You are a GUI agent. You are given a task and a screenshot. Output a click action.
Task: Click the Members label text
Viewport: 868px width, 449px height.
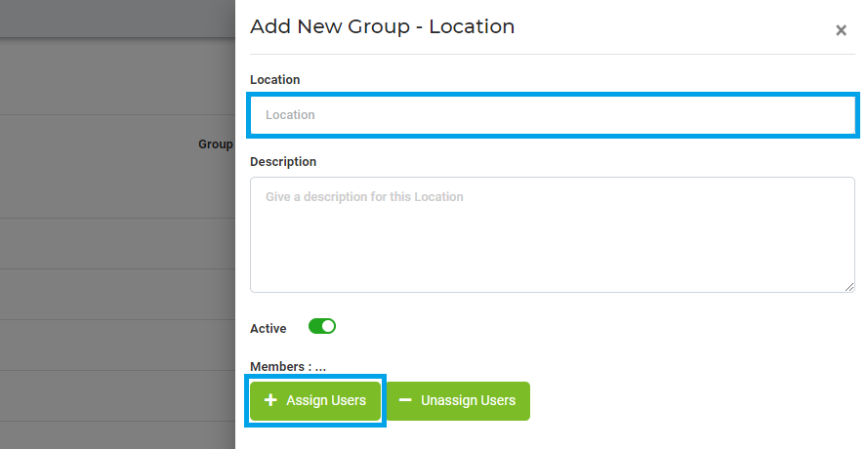coord(279,367)
